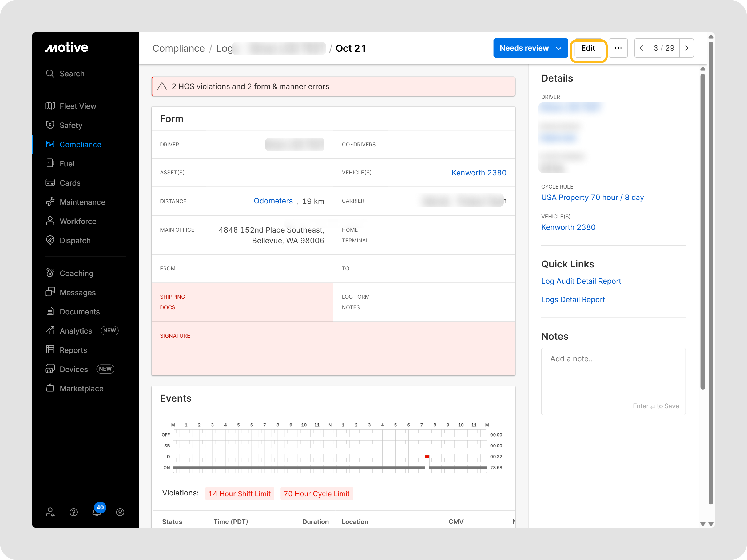Go to the next log with right arrow
The width and height of the screenshot is (747, 560).
pyautogui.click(x=686, y=48)
